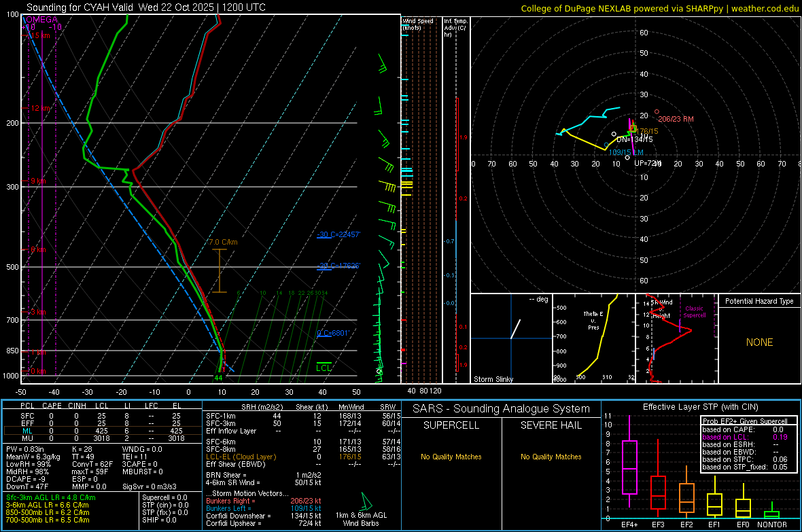Click the DN=134/15 hodograph label
This screenshot has height=532, width=802.
tap(634, 139)
